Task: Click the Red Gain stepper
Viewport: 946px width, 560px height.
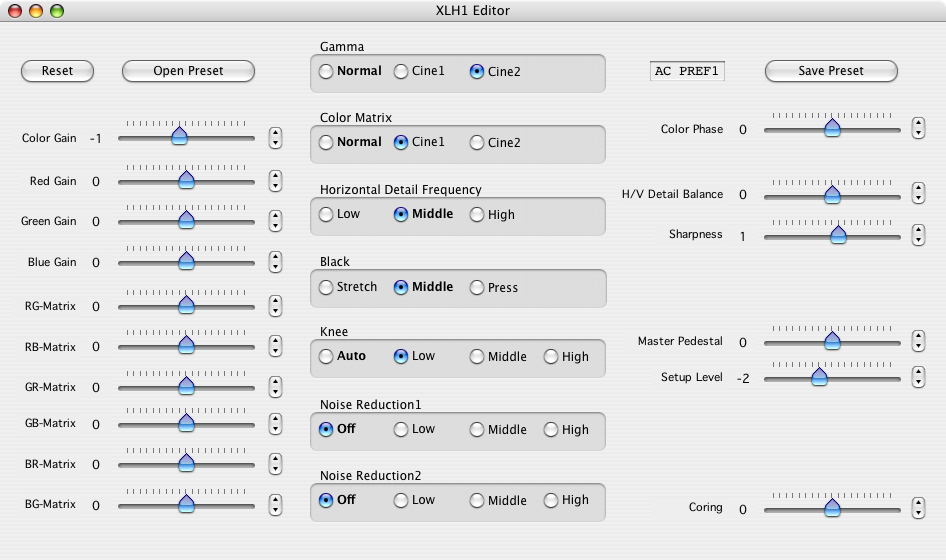Action: pos(275,181)
